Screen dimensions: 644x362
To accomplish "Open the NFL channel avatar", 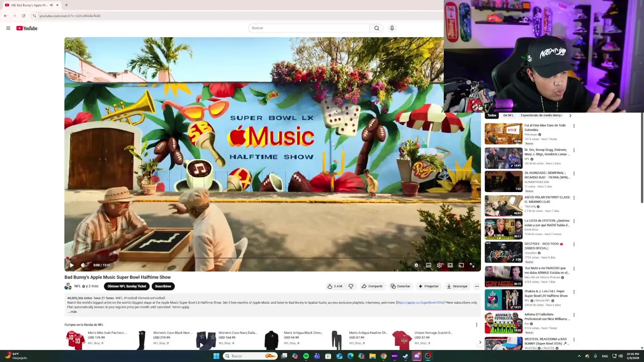I will [x=68, y=286].
